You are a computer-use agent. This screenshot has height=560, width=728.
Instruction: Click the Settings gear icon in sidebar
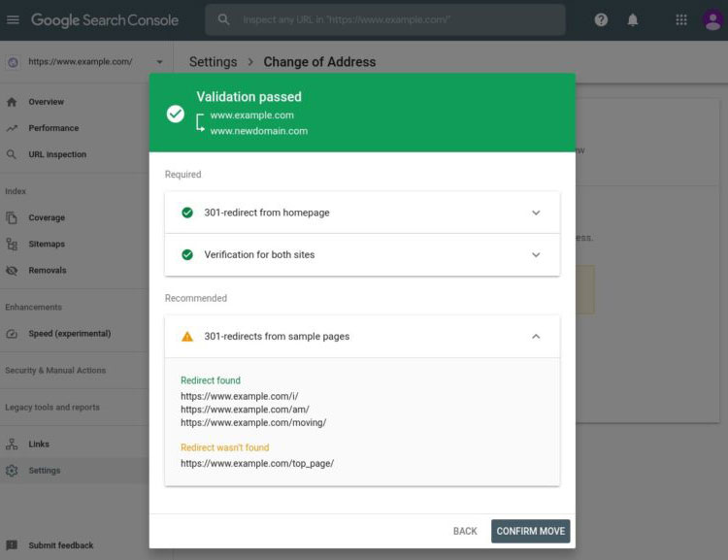coord(12,471)
